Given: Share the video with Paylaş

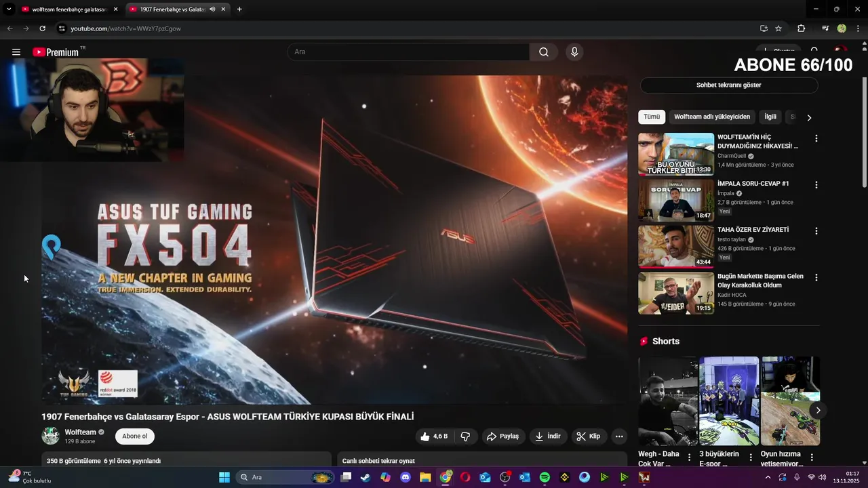Looking at the screenshot, I should click(502, 436).
